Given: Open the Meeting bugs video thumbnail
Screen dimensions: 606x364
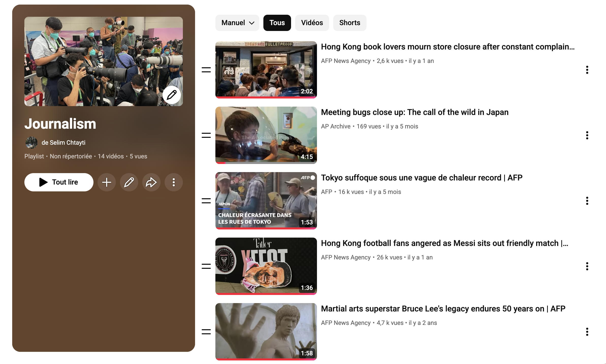Looking at the screenshot, I should click(x=266, y=135).
